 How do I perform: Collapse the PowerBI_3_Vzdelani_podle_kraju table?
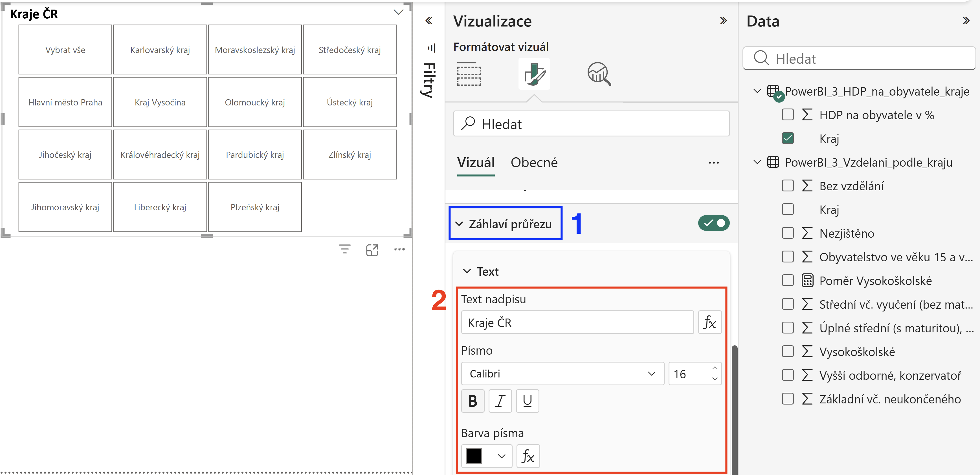(757, 162)
